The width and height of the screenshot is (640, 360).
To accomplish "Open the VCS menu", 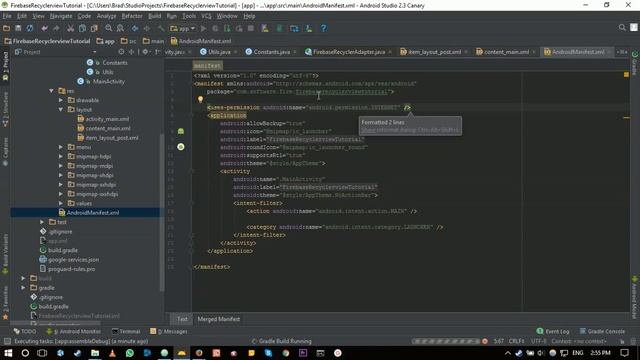I will 206,16.
